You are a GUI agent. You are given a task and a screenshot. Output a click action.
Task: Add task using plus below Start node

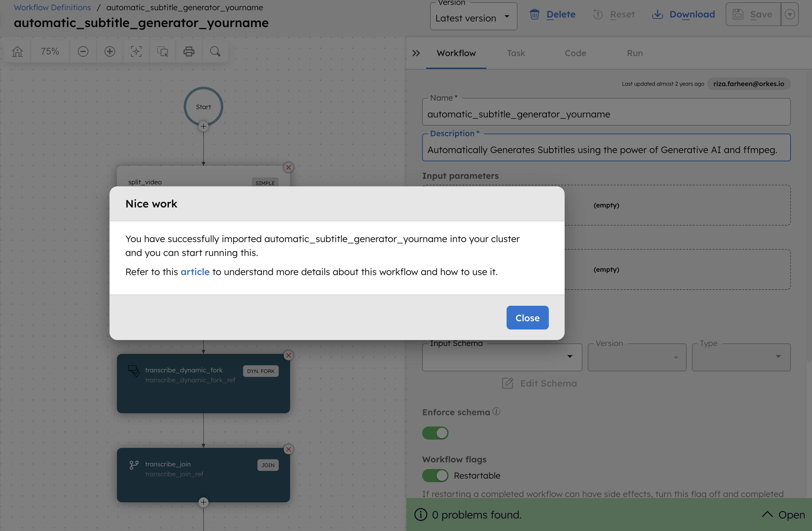tap(203, 127)
